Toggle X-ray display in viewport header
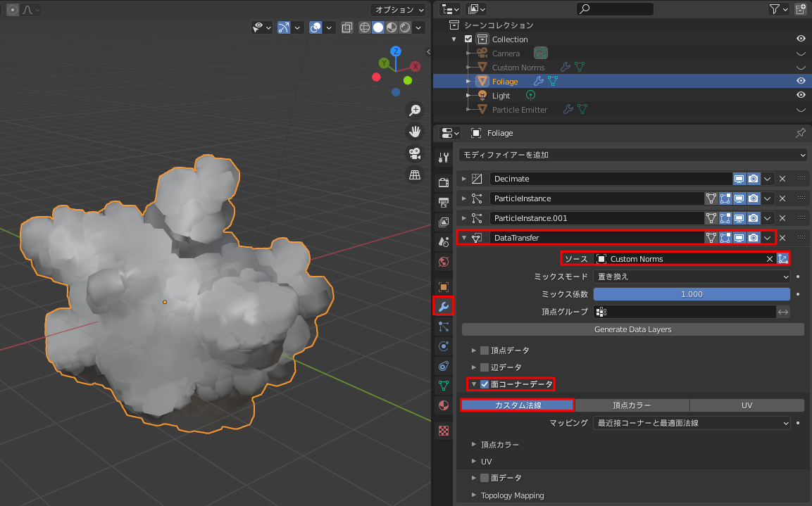The width and height of the screenshot is (812, 506). 347,27
